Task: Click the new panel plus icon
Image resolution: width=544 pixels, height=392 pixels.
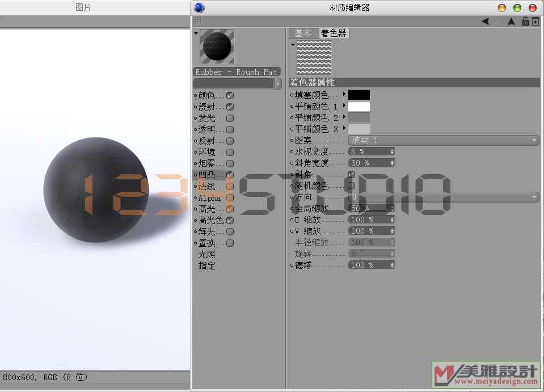Action: point(535,22)
